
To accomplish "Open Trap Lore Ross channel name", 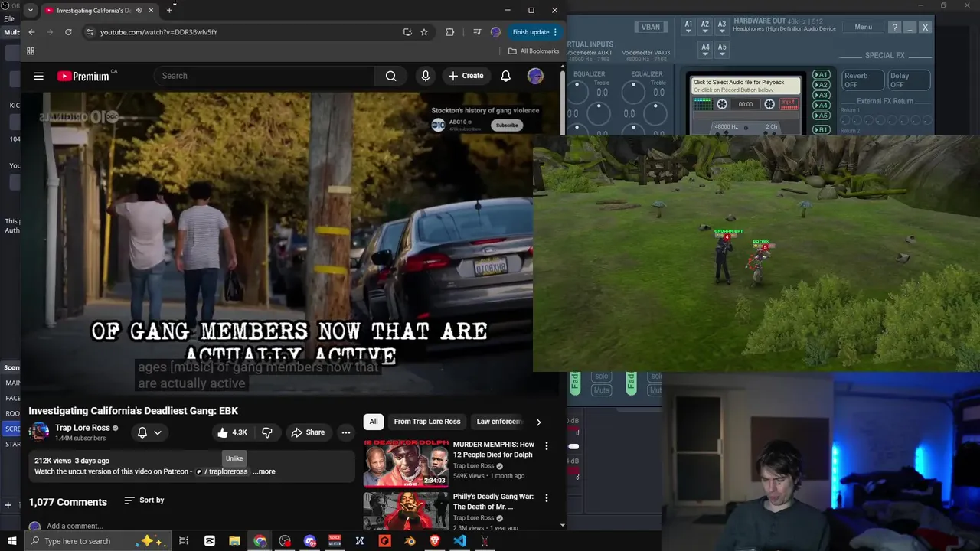I will click(83, 428).
